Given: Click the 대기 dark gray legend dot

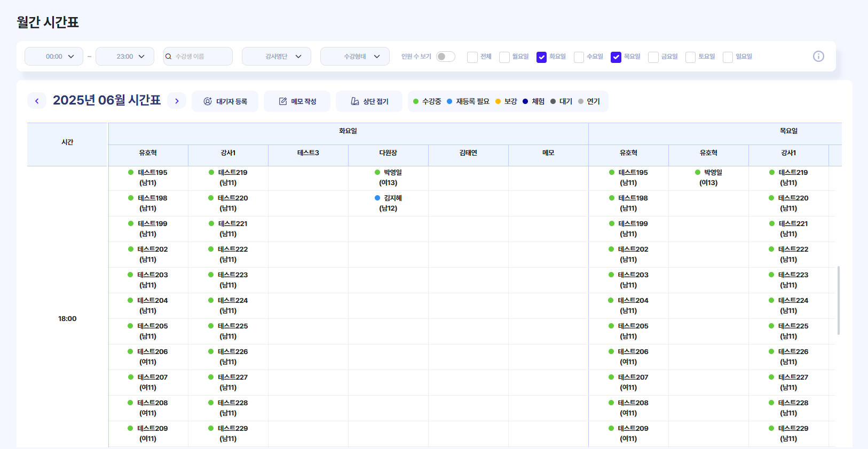Looking at the screenshot, I should [x=553, y=101].
